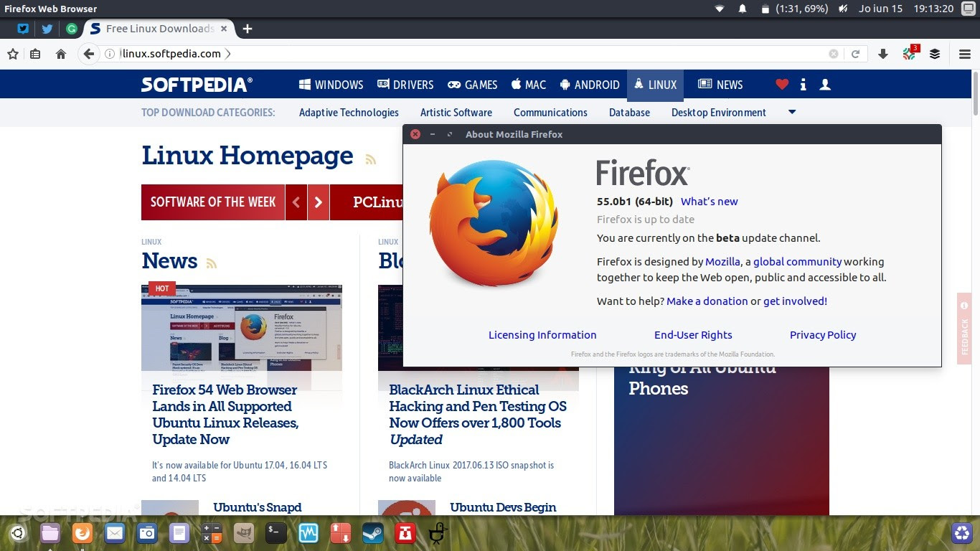Viewport: 980px width, 551px height.
Task: Go to the Home page via house icon
Action: [x=61, y=54]
